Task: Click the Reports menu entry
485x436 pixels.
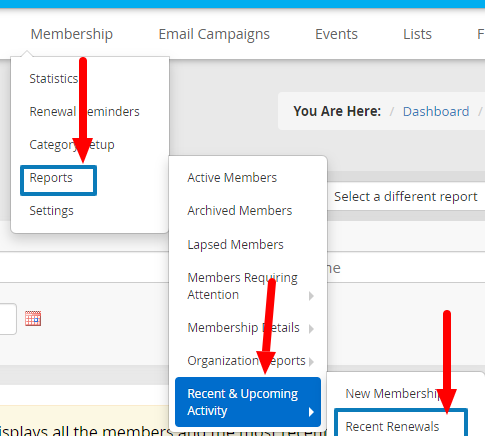Action: [x=58, y=180]
